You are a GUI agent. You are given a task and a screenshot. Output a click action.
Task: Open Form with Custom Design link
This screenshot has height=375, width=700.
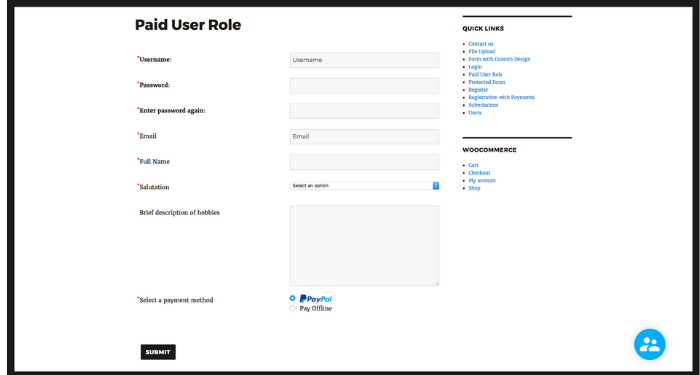499,59
